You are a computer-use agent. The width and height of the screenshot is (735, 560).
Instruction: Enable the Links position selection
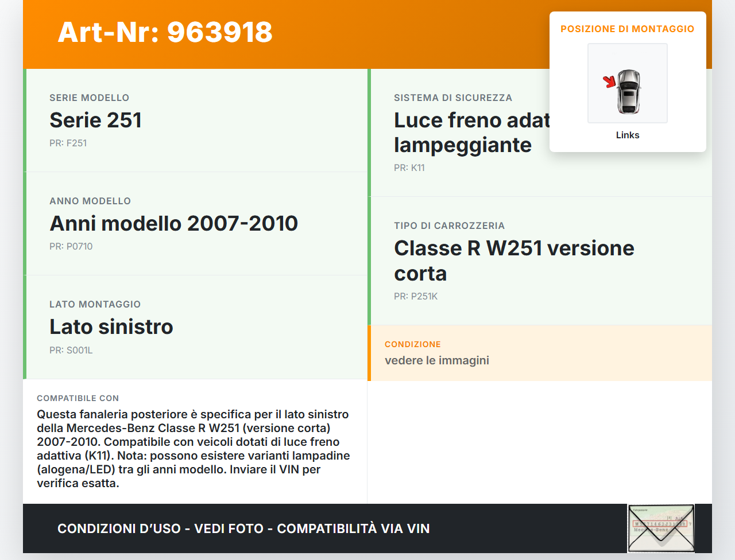[x=627, y=135]
